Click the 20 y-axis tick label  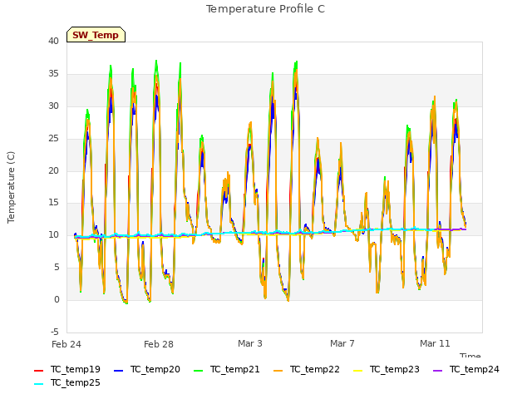[x=53, y=171]
